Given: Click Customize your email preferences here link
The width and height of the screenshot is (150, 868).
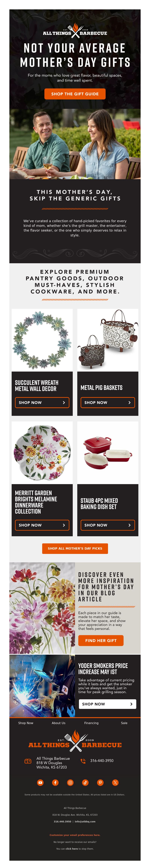Looking at the screenshot, I should (75, 835).
